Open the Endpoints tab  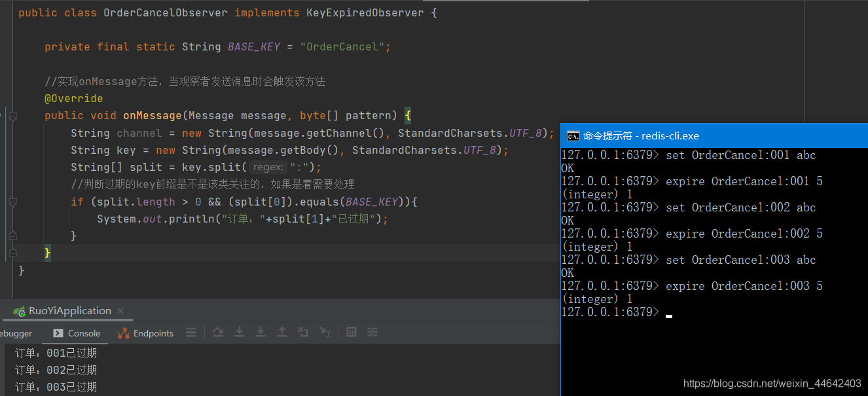(x=145, y=333)
